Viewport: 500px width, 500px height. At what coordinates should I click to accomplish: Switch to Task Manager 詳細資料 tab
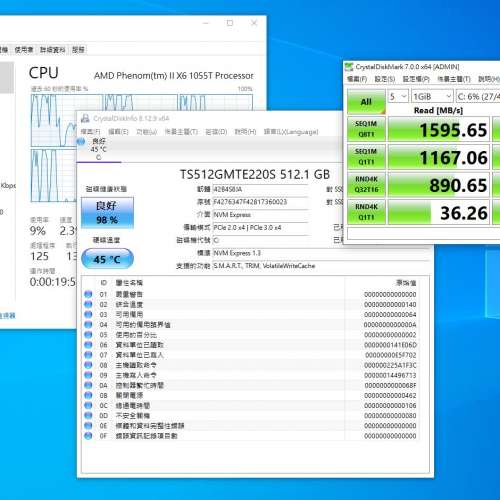(x=52, y=50)
